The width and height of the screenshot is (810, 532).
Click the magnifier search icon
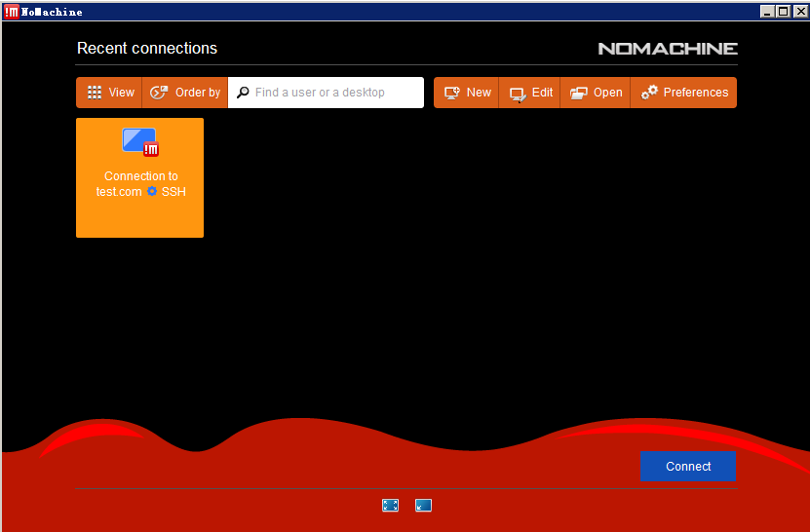pos(243,93)
